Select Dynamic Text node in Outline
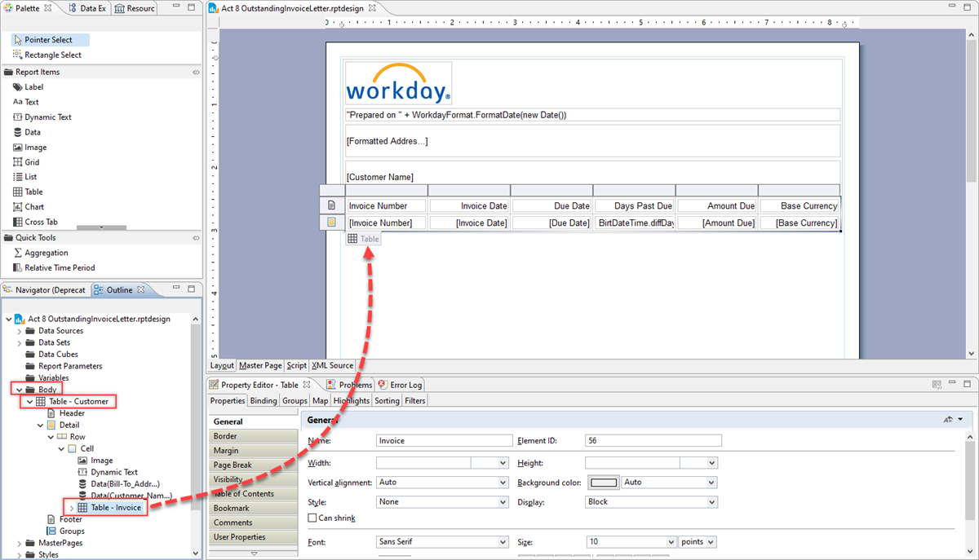 (108, 472)
